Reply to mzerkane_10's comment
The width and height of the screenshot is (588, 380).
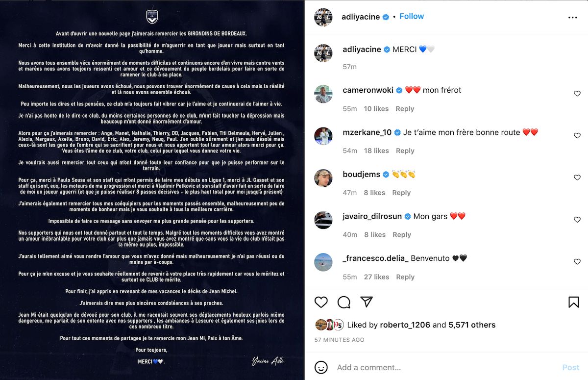(x=405, y=151)
